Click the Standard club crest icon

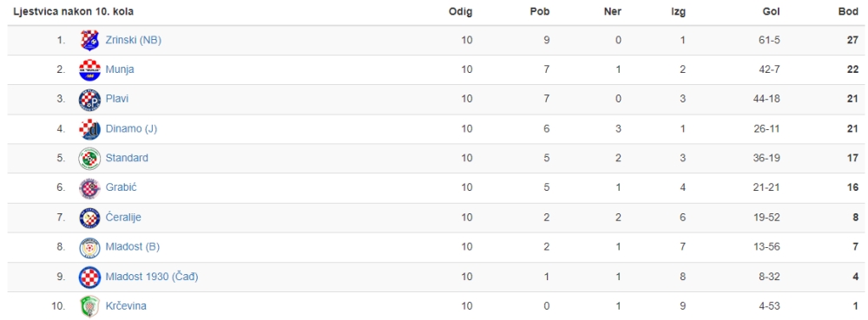(x=89, y=158)
